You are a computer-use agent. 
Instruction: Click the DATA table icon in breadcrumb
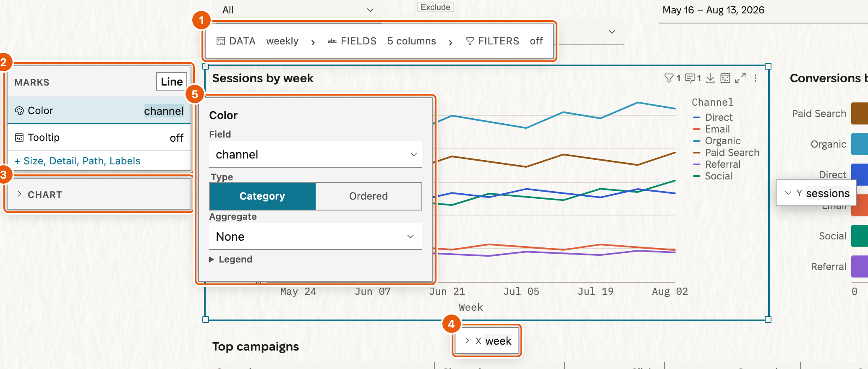click(220, 41)
